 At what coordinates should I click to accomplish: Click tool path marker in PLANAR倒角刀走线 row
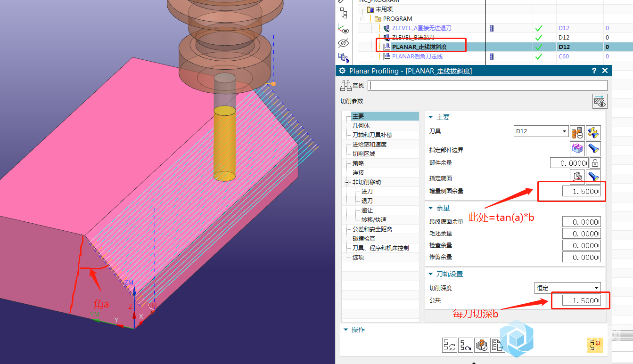(x=492, y=57)
